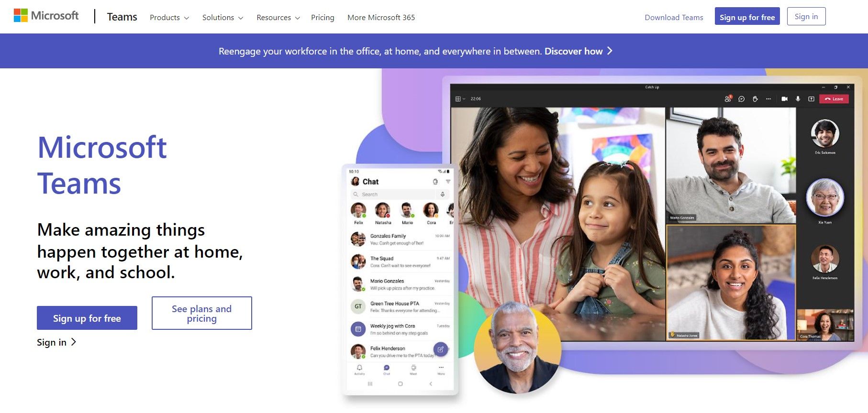Click the camera icon in meeting toolbar
Viewport: 868px width, 413px height.
pos(784,99)
